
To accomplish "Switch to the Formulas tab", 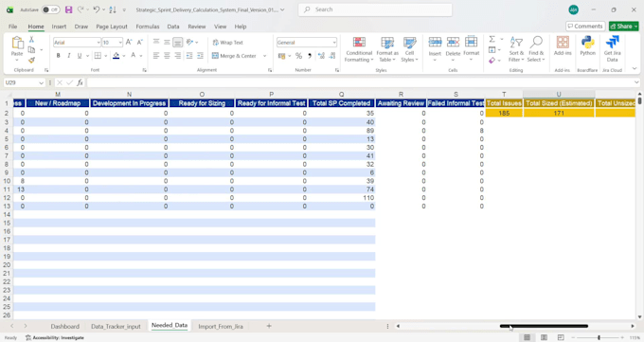I will coord(148,27).
